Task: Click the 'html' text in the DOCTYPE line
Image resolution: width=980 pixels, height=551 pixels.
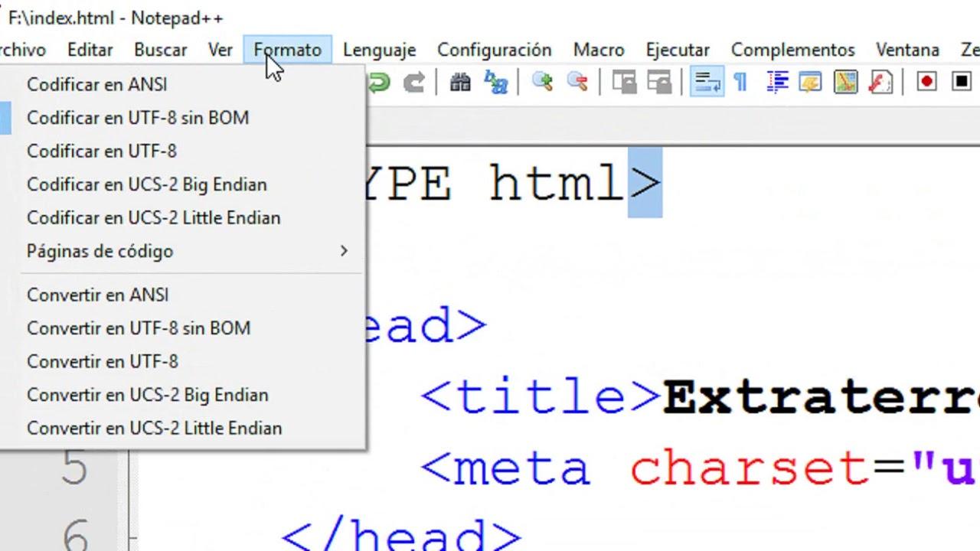Action: click(x=557, y=184)
